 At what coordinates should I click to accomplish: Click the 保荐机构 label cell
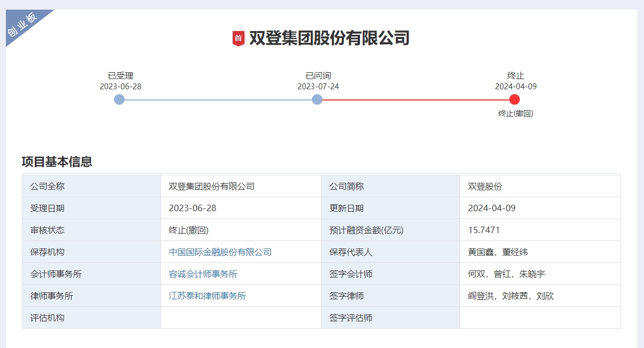coord(91,252)
